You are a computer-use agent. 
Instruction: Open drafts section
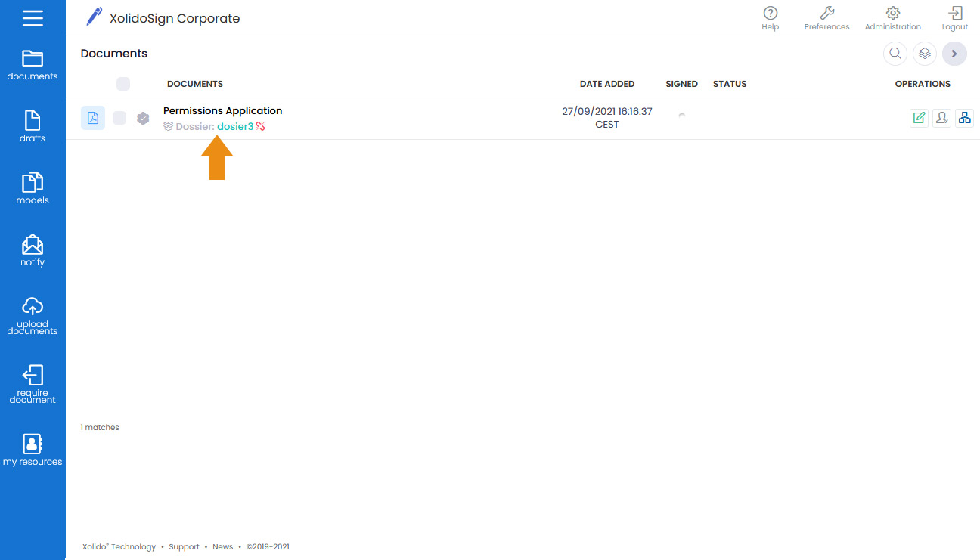pos(33,126)
